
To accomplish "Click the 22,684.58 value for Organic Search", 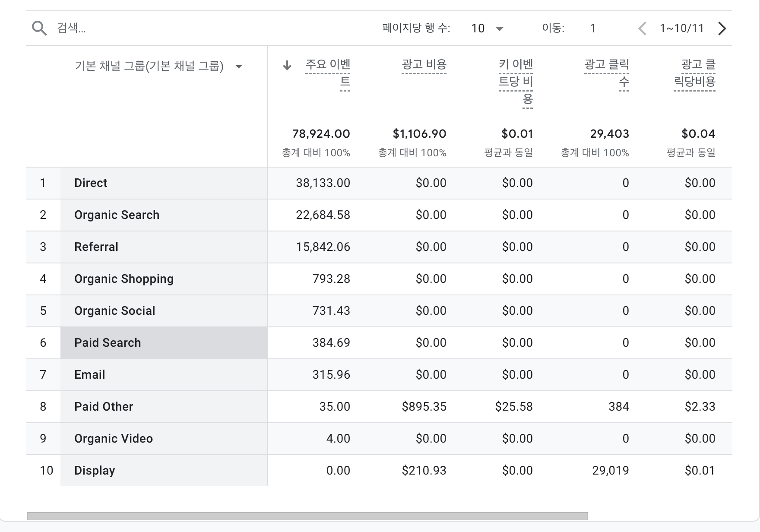I will click(323, 215).
